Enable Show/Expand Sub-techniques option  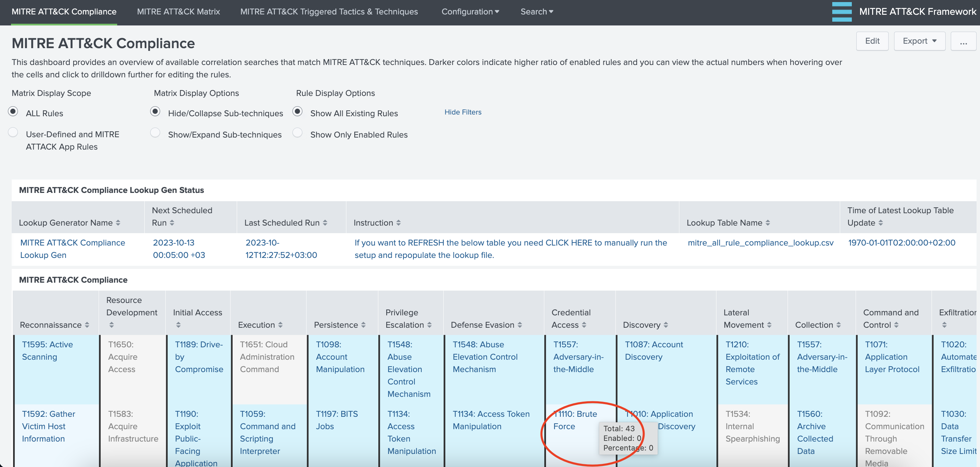click(155, 132)
